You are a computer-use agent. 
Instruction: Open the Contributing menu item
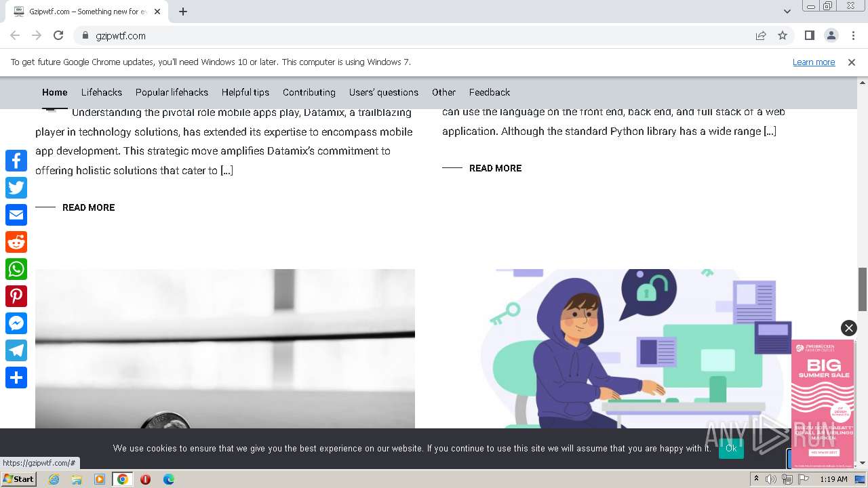tap(309, 92)
